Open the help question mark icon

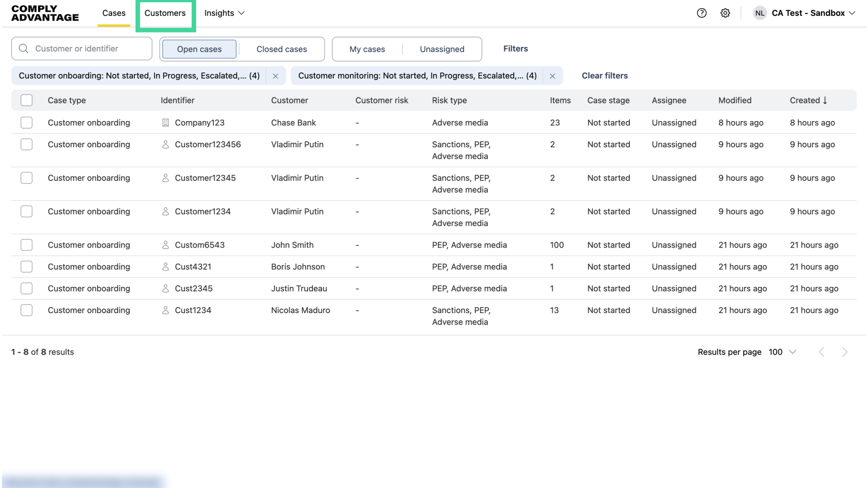[702, 13]
